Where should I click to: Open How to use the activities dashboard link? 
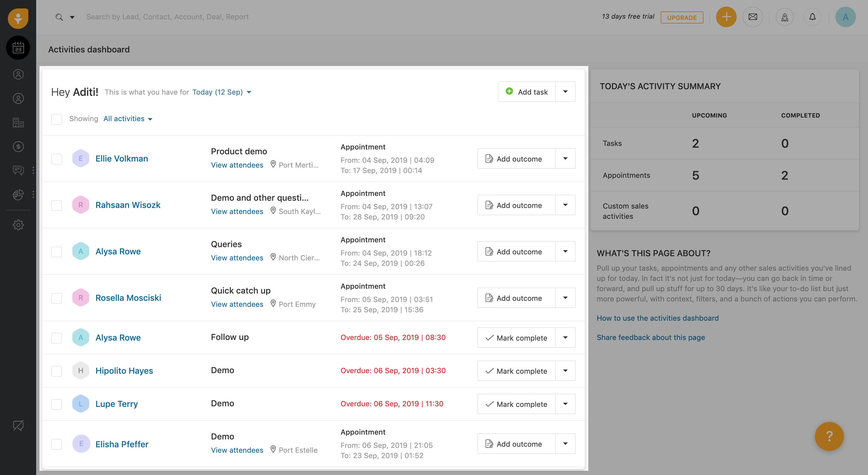[657, 318]
